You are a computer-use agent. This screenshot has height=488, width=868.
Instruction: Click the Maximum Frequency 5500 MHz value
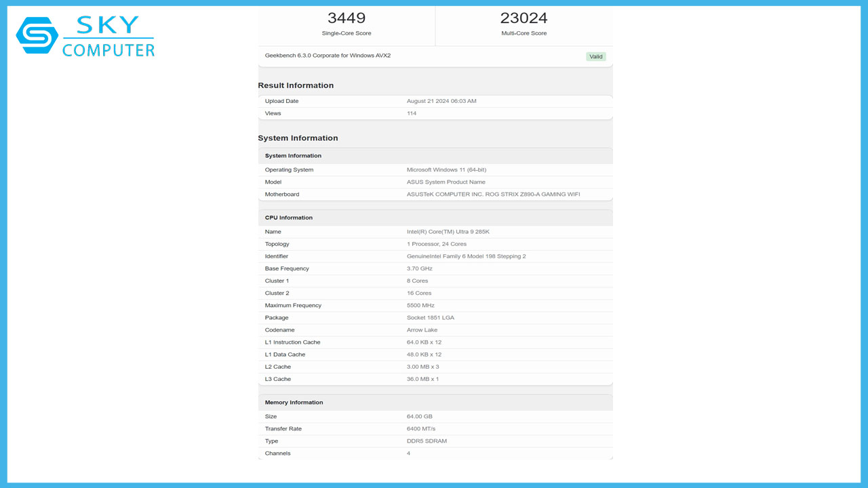coord(421,305)
